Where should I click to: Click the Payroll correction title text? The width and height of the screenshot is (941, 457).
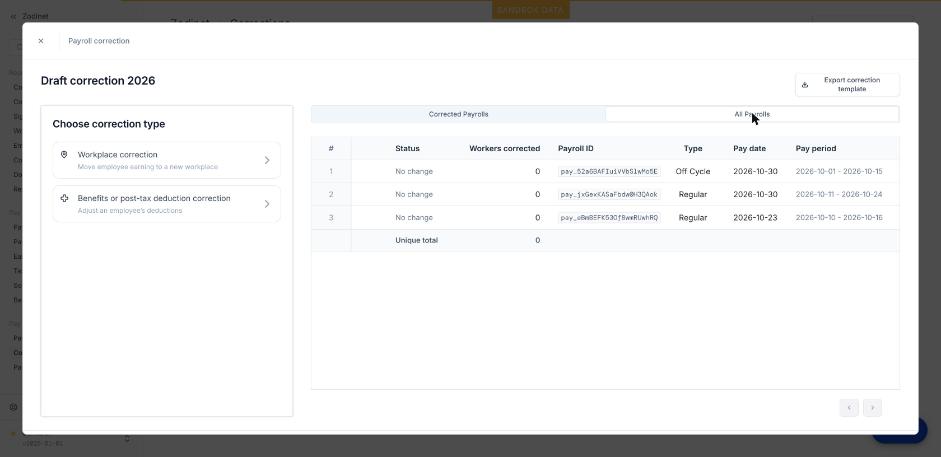click(x=98, y=41)
